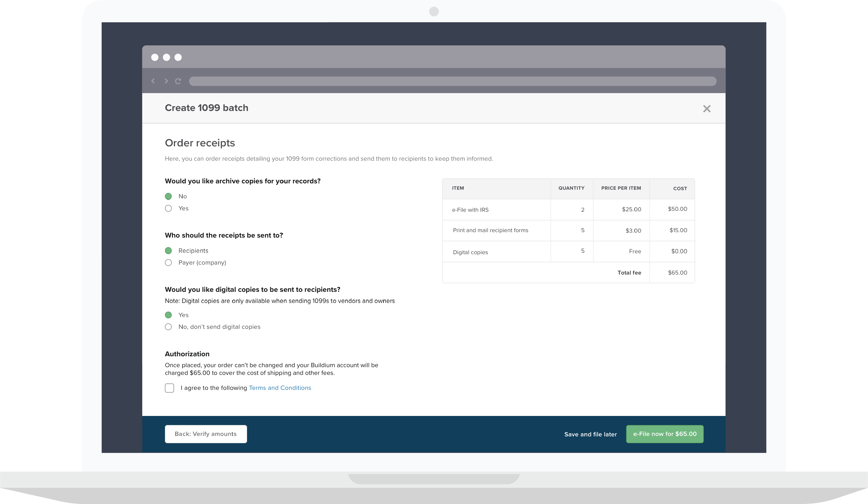Click the digital copies note text
This screenshot has height=504, width=868.
point(280,301)
